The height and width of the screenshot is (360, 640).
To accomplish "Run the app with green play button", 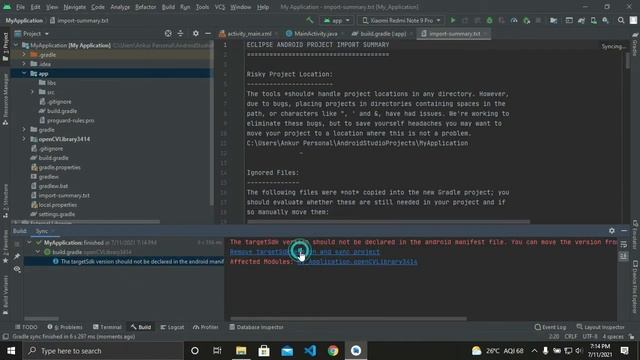I will [x=453, y=20].
